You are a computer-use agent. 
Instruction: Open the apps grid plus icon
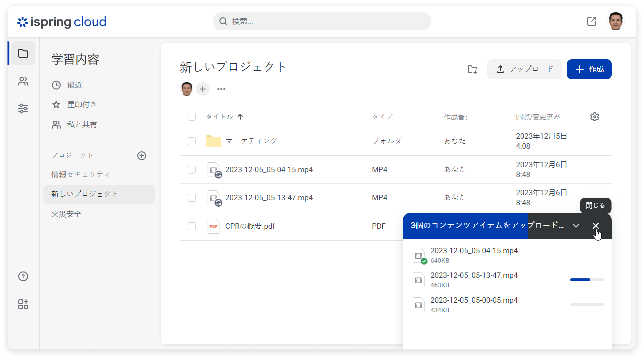point(23,304)
